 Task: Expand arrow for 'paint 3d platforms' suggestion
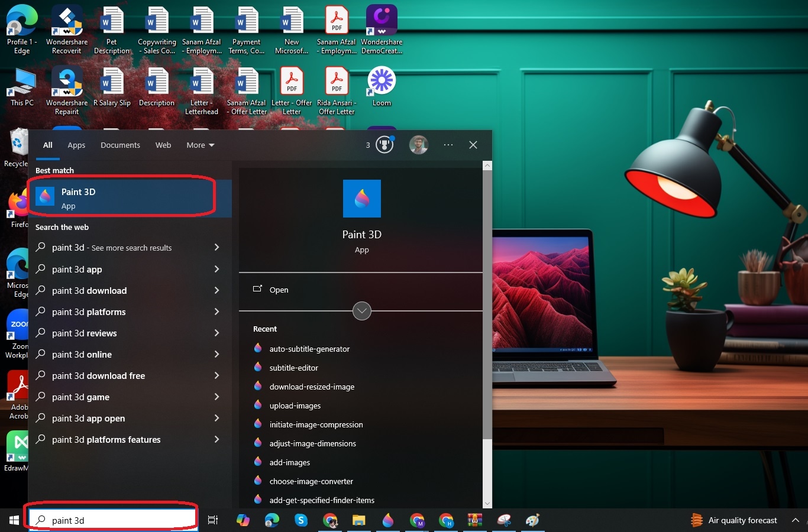216,312
